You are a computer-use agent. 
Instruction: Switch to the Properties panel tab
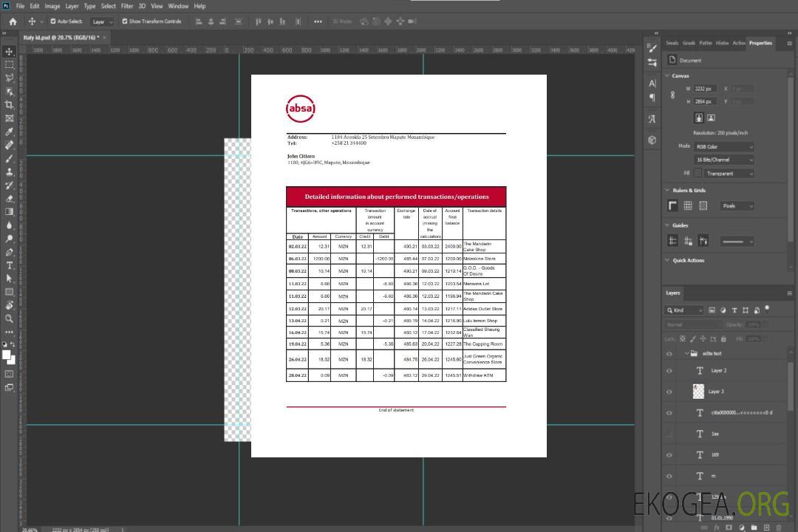[760, 43]
